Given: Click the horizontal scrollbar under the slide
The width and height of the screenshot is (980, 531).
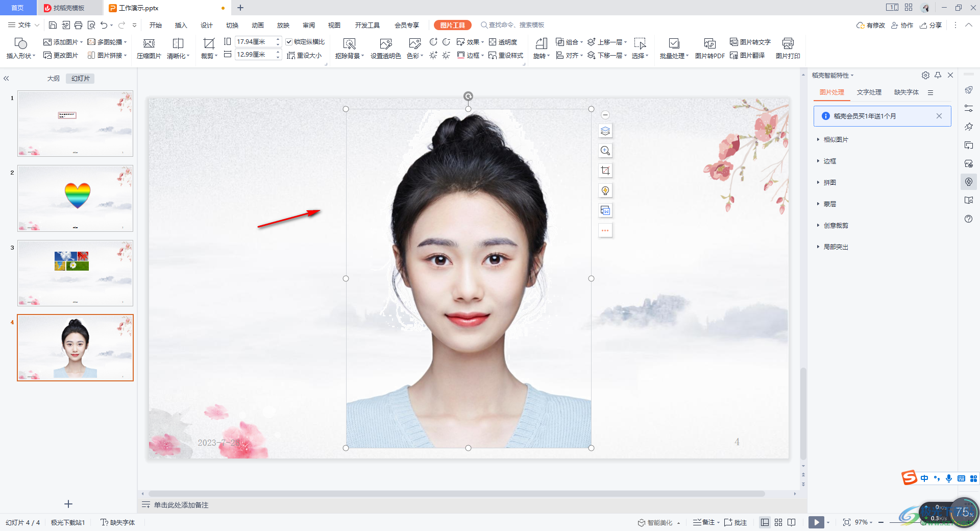Looking at the screenshot, I should click(457, 494).
